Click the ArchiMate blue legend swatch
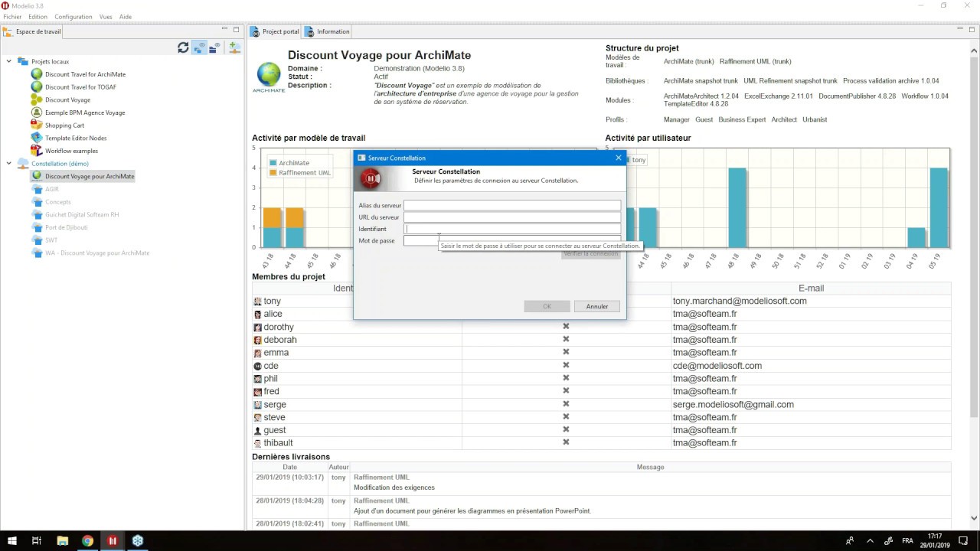The image size is (980, 551). pos(273,163)
